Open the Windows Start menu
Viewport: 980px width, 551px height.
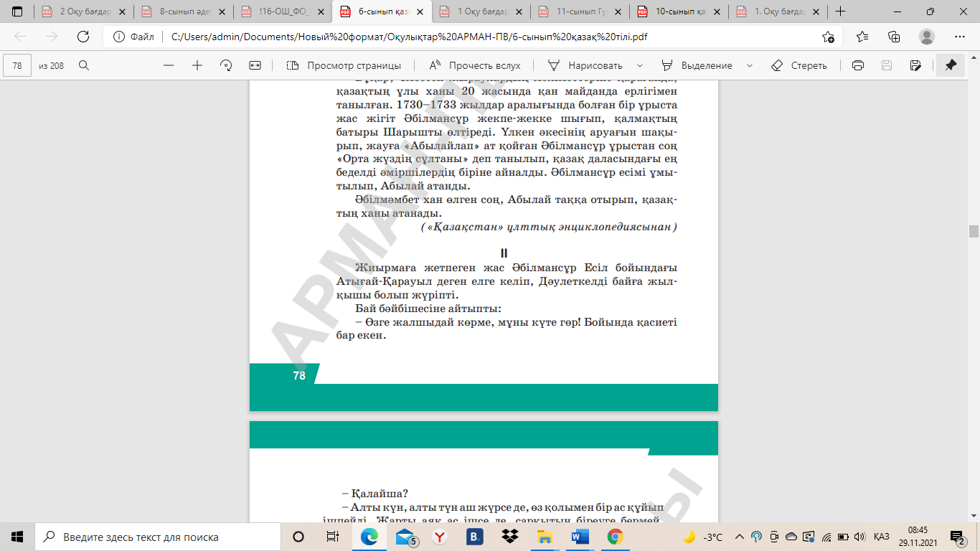pos(17,537)
